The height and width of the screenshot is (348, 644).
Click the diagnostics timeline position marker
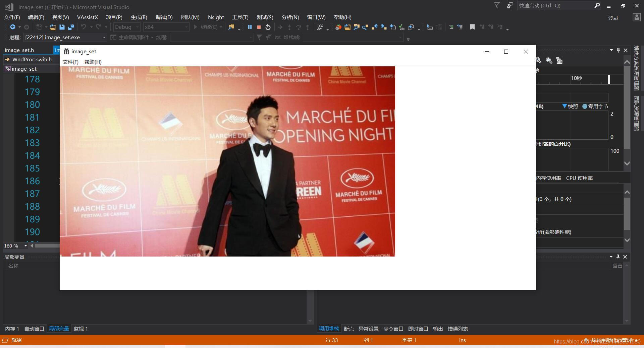pyautogui.click(x=609, y=79)
